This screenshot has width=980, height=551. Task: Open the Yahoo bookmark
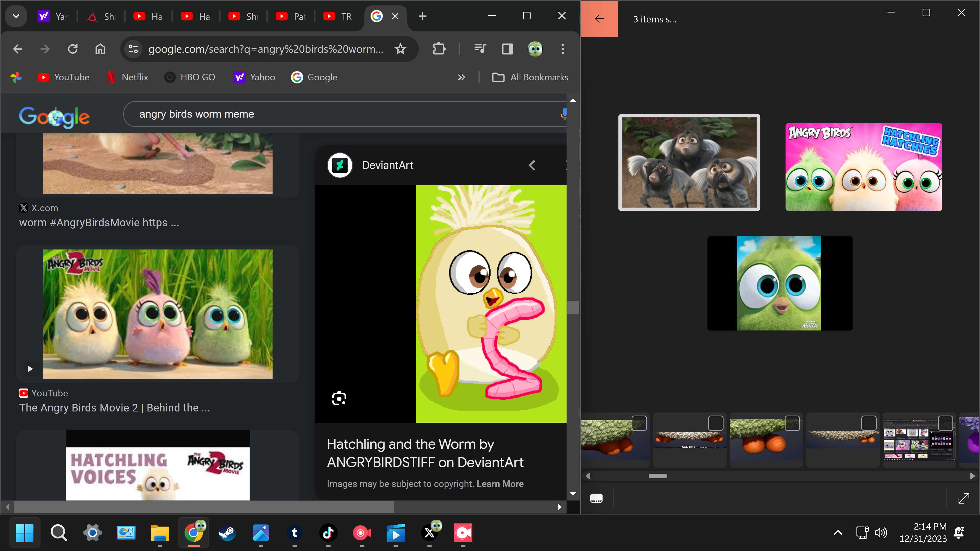[254, 77]
